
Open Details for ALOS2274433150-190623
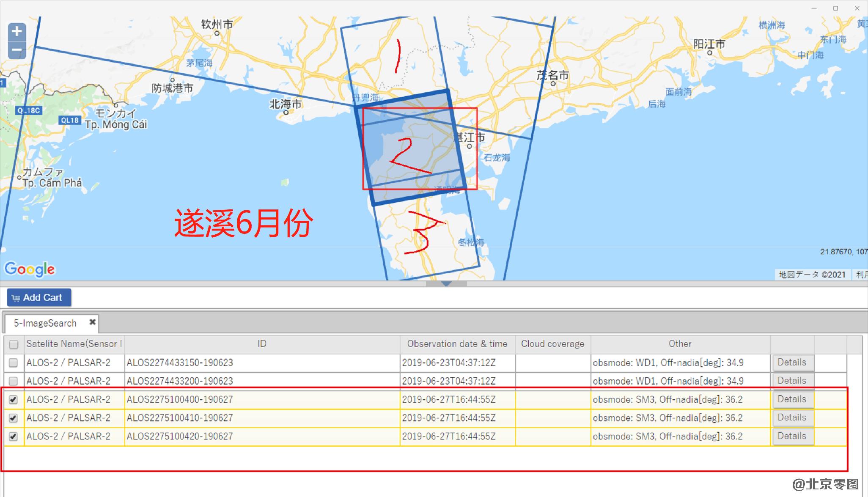793,362
